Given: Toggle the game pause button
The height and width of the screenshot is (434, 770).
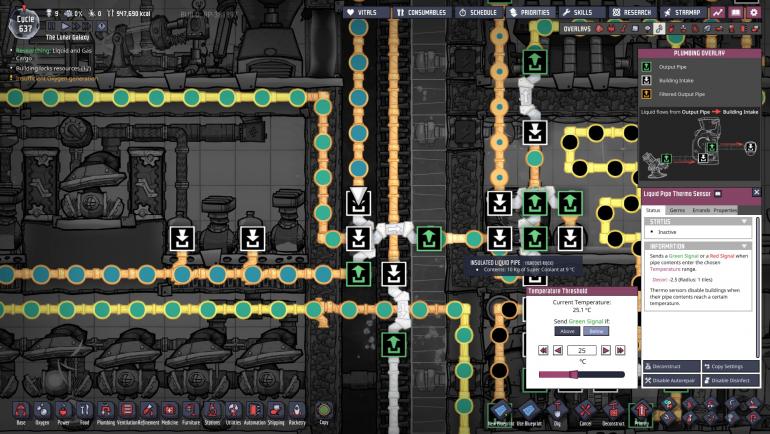Looking at the screenshot, I should pos(53,26).
